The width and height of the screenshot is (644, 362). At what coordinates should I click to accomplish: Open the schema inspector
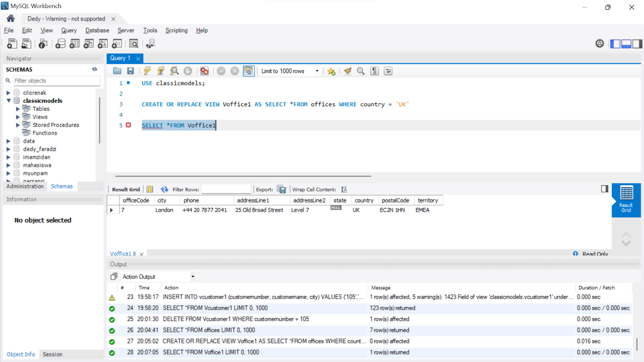point(43,43)
